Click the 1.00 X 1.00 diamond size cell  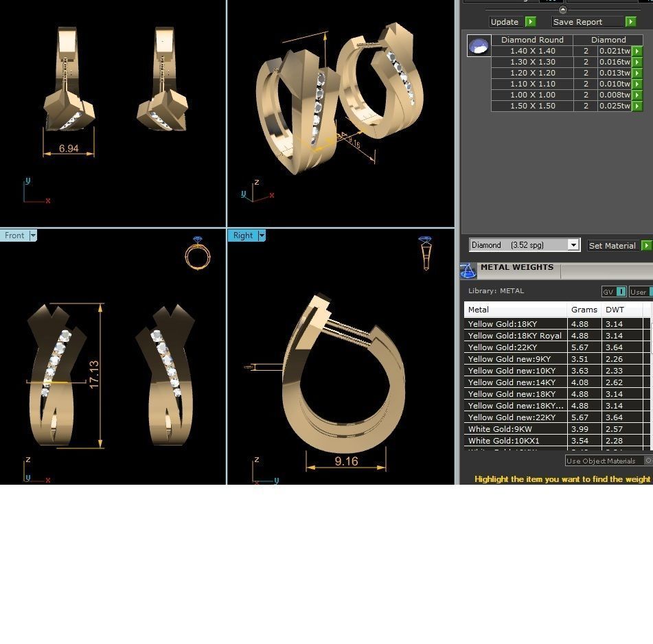coord(532,95)
